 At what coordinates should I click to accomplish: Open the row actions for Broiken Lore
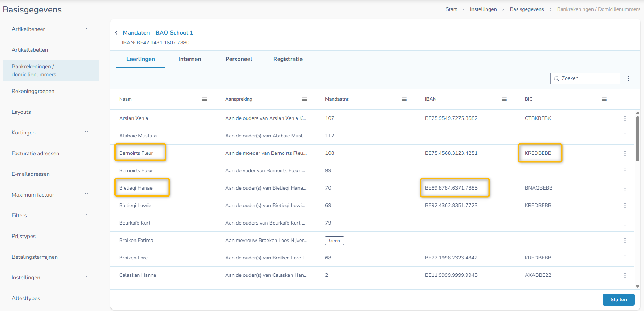click(x=625, y=258)
